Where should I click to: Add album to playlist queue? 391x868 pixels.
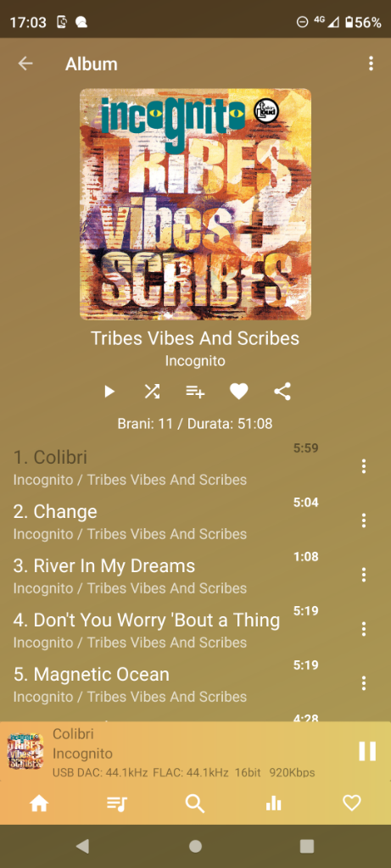[x=195, y=392]
